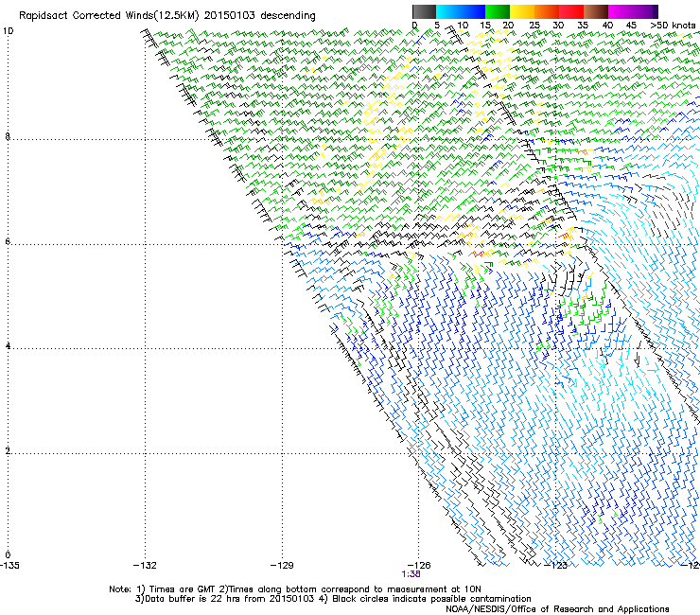Viewport: 700px width, 615px height.
Task: Click the 'NOAA/NESDIS/Office of Research and Applications' credit
Action: click(x=557, y=609)
